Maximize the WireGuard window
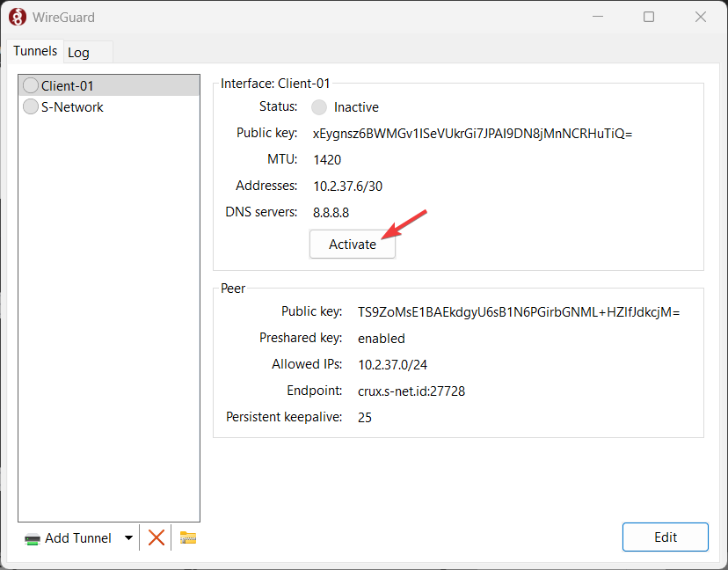The width and height of the screenshot is (728, 570). click(649, 17)
